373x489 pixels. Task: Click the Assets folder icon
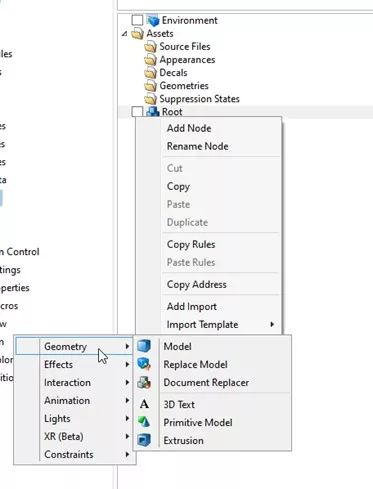[x=137, y=33]
